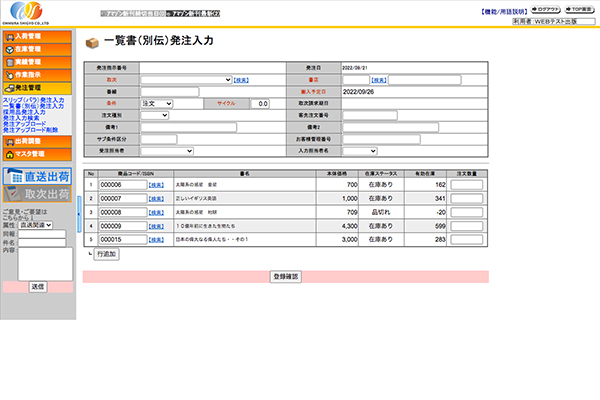Focus the 件名 field in feedback form

click(42, 243)
